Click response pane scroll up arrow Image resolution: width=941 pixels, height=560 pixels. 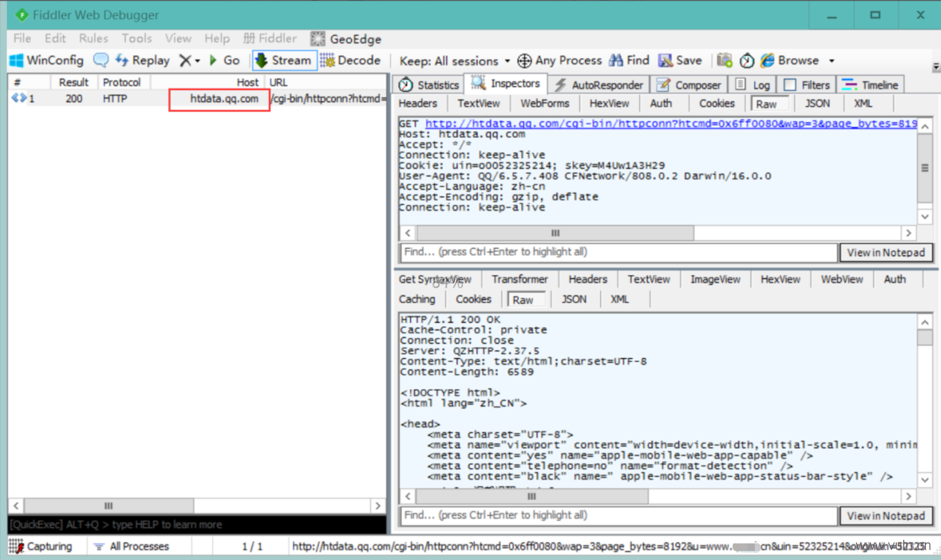925,322
